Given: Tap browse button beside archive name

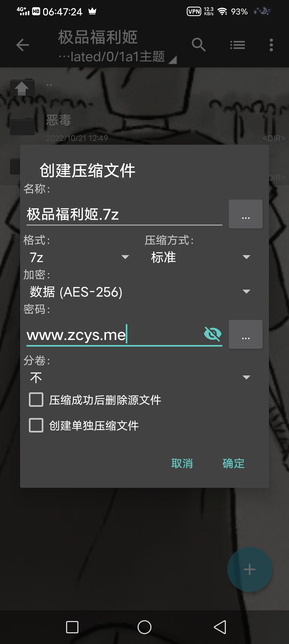Looking at the screenshot, I should [245, 214].
